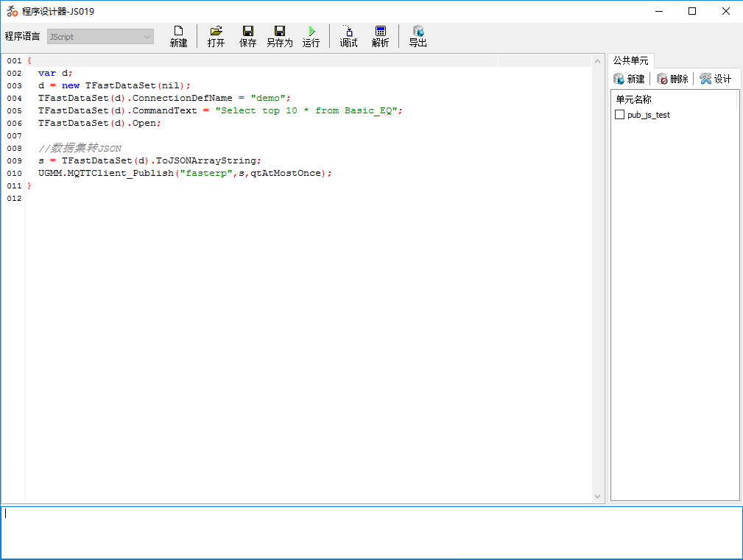
Task: Place cursor on "var d;" line
Action: click(x=55, y=73)
